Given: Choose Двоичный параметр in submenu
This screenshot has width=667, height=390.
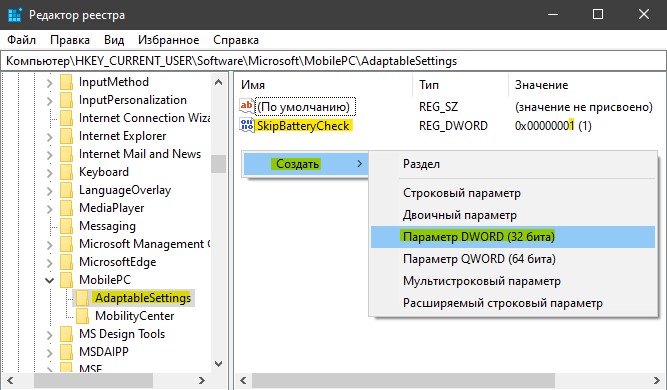Looking at the screenshot, I should click(x=513, y=215).
